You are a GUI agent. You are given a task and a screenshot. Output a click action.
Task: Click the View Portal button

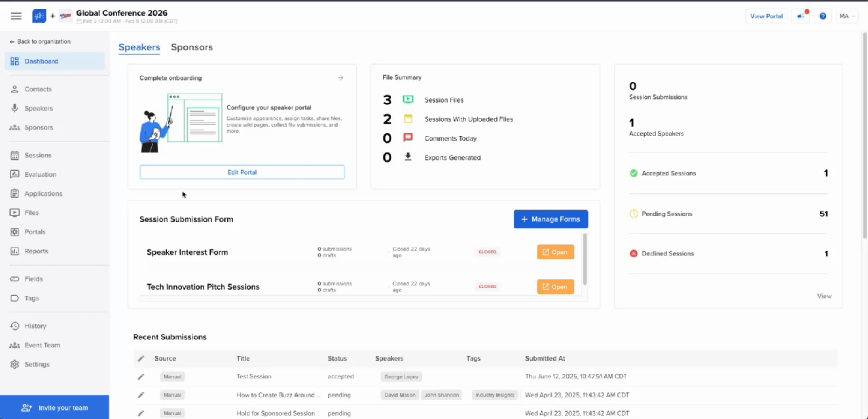(x=767, y=16)
